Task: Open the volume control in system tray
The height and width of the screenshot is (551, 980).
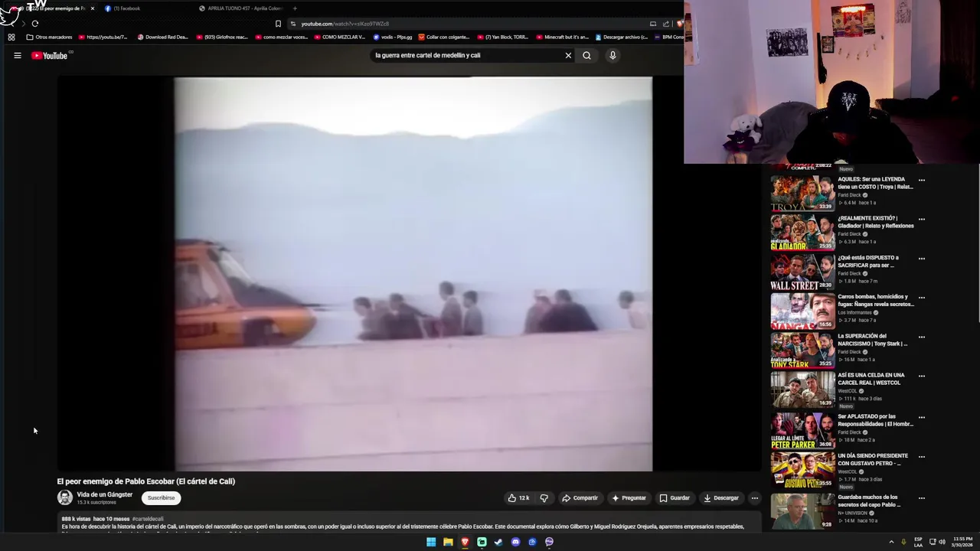Action: 942,542
